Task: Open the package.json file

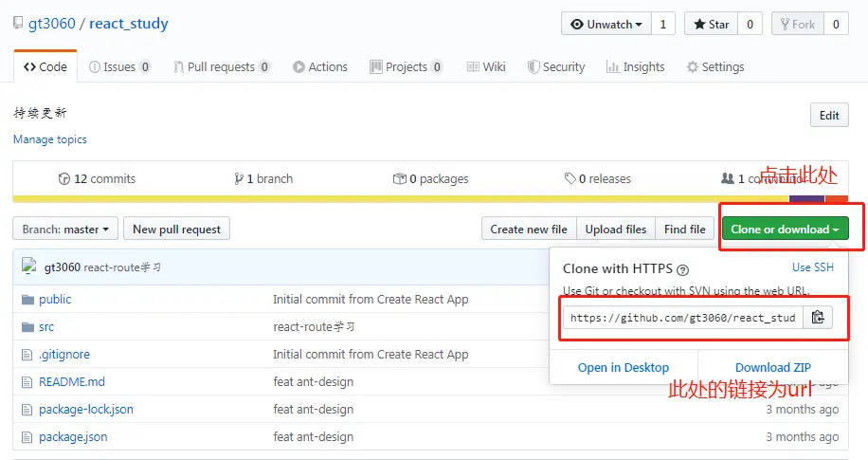Action: (73, 436)
